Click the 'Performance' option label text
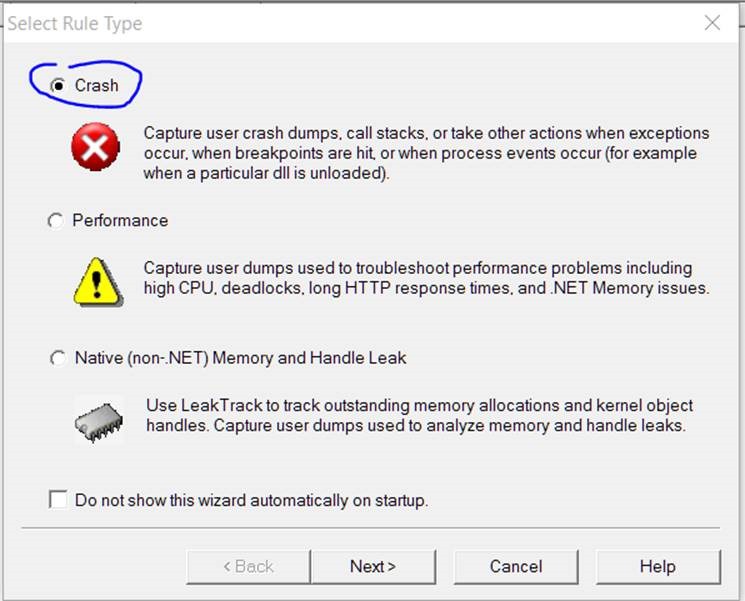 tap(120, 221)
